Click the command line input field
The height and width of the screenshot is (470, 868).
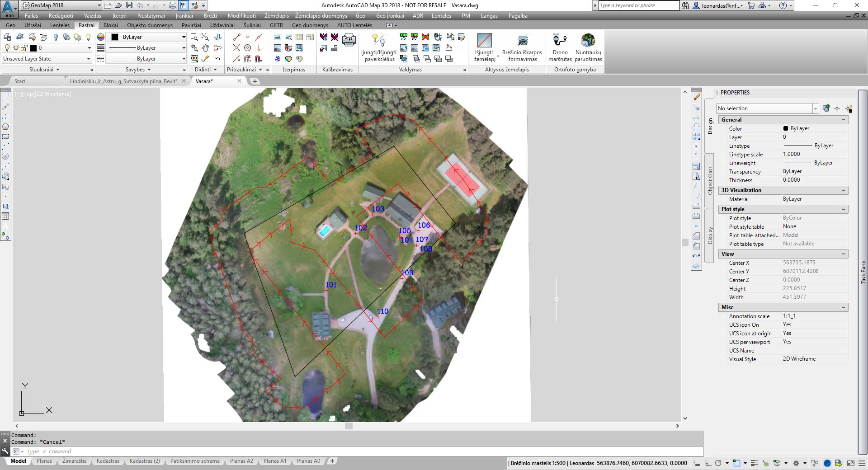pyautogui.click(x=362, y=451)
